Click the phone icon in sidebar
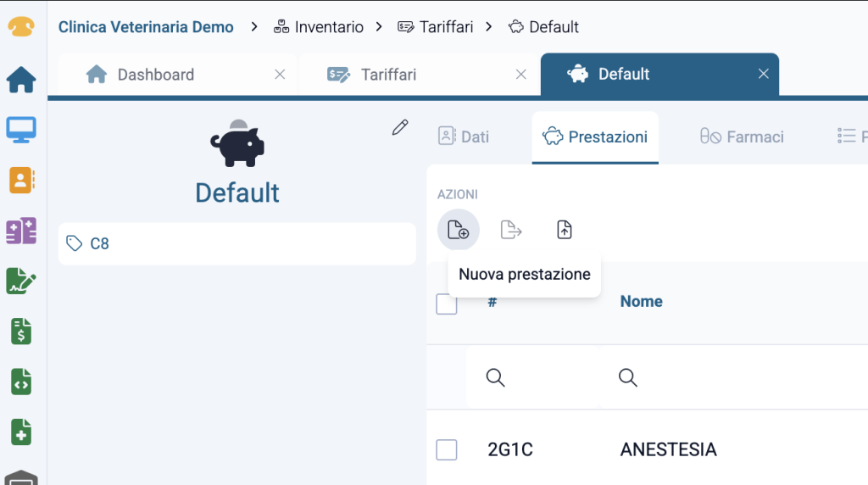This screenshot has height=485, width=868. [21, 27]
